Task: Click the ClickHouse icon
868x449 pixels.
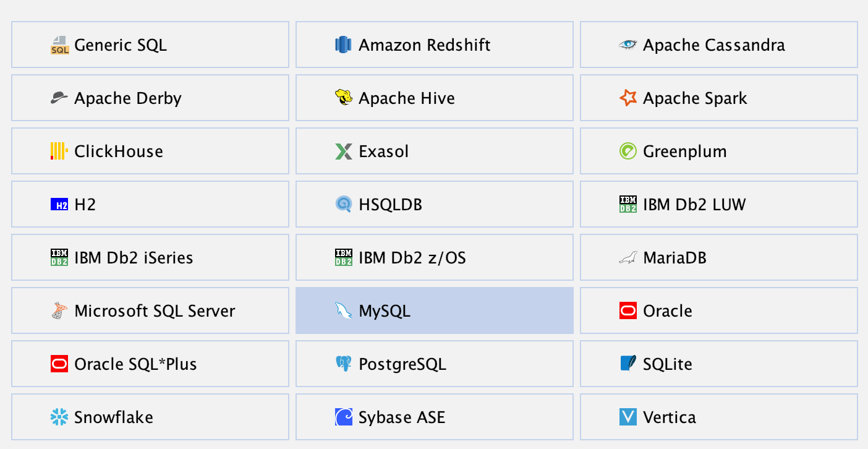Action: (x=57, y=151)
